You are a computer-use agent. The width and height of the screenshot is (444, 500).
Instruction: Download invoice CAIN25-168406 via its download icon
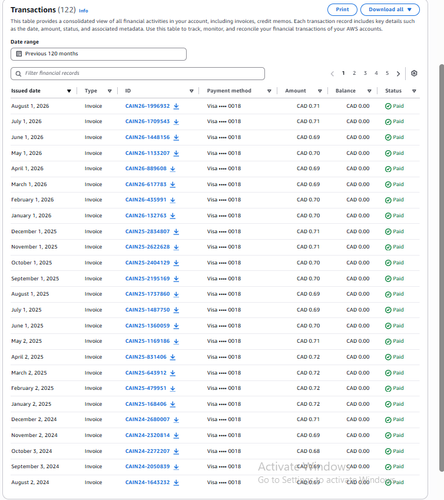(173, 404)
